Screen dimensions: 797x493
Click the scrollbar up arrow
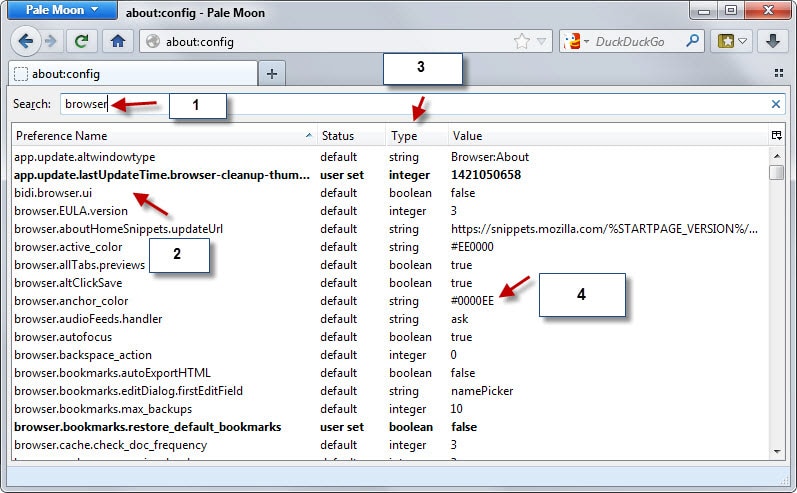coord(777,155)
